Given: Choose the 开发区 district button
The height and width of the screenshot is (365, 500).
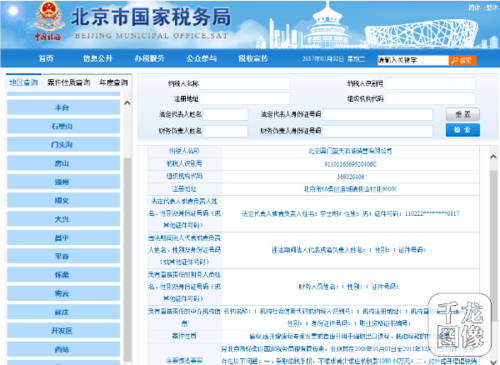Looking at the screenshot, I should pyautogui.click(x=63, y=330).
